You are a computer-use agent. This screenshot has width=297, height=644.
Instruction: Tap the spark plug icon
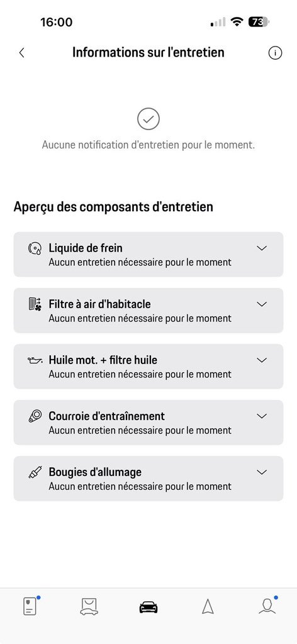[35, 472]
